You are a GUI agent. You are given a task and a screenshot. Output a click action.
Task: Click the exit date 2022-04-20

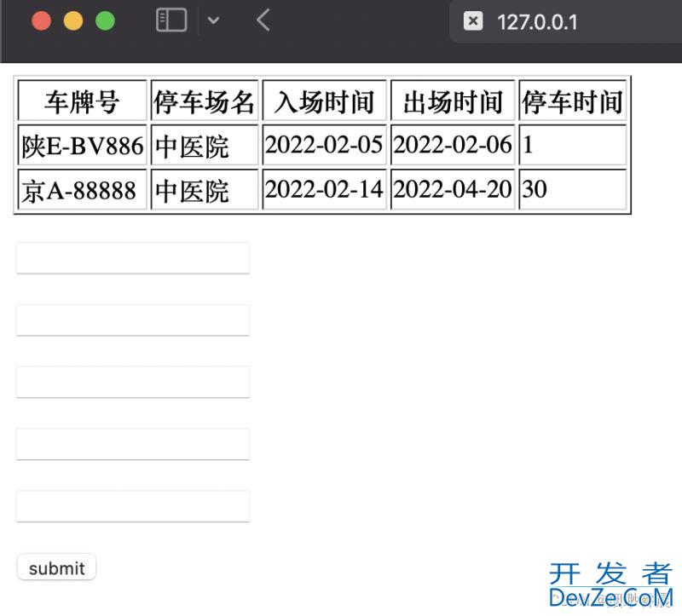point(453,189)
